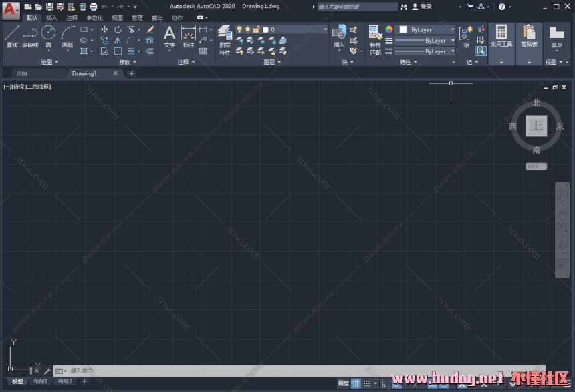Expand the 注释 annotation panel

point(186,62)
